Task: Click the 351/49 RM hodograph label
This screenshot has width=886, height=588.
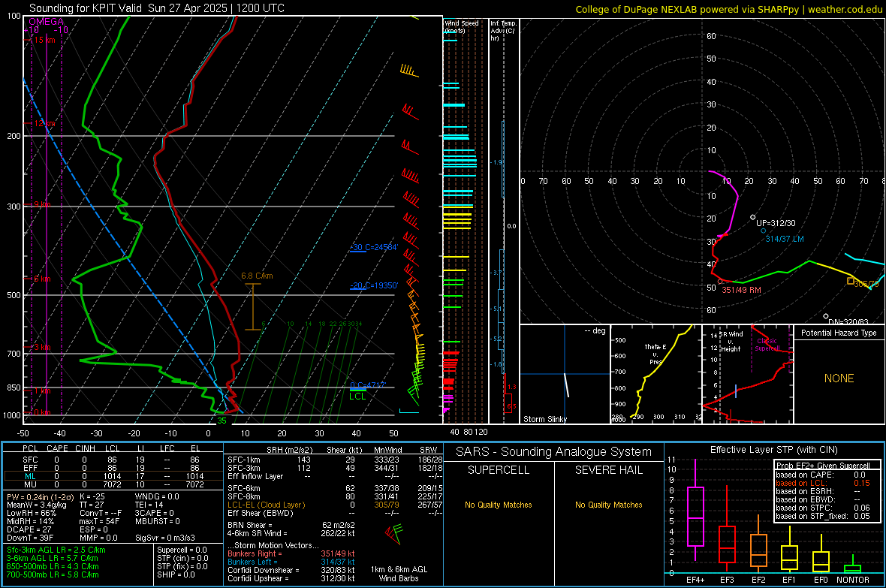Action: tap(741, 289)
